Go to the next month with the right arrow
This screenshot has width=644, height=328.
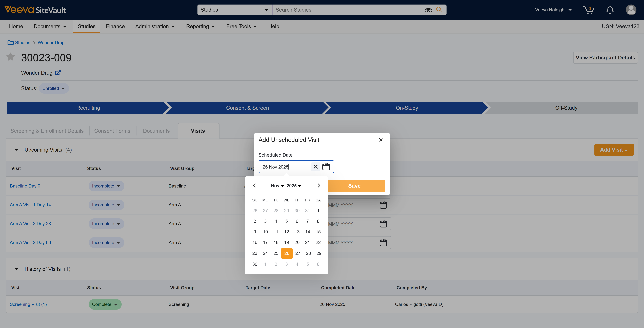(x=319, y=186)
